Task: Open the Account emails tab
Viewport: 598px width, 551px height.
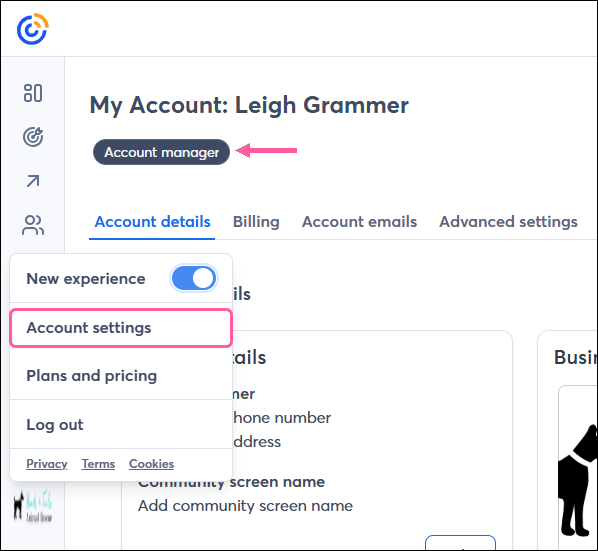Action: coord(359,222)
